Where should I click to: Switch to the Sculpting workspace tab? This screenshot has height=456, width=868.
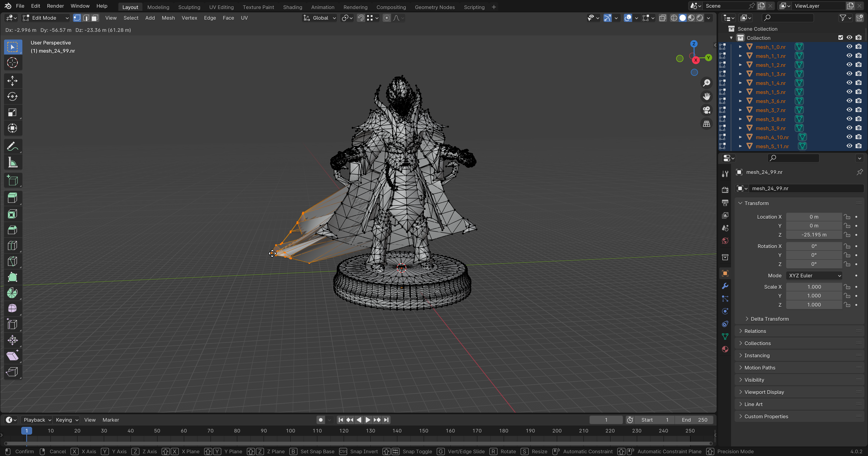click(x=189, y=7)
